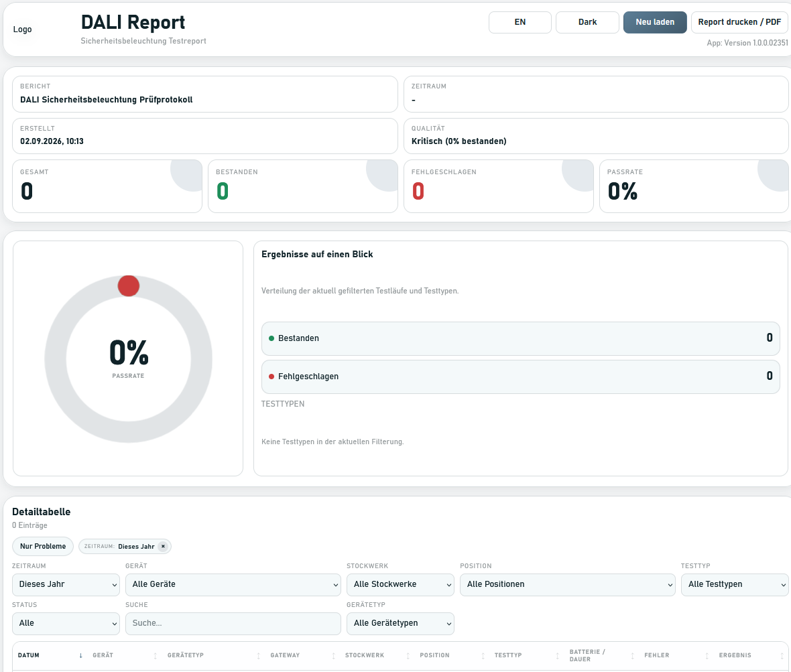Click the Bestanden summary card with green 0
The height and width of the screenshot is (672, 791).
pyautogui.click(x=303, y=186)
